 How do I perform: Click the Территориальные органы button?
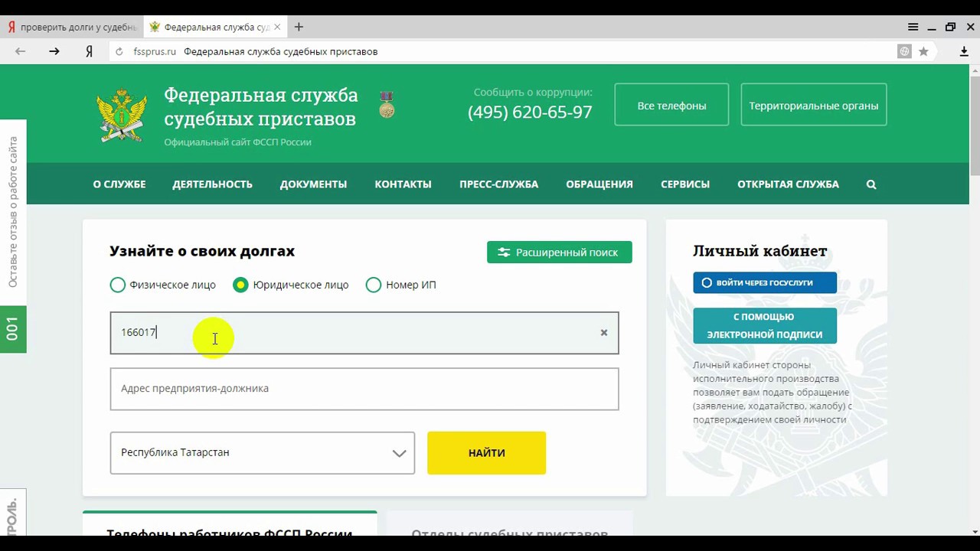(814, 105)
